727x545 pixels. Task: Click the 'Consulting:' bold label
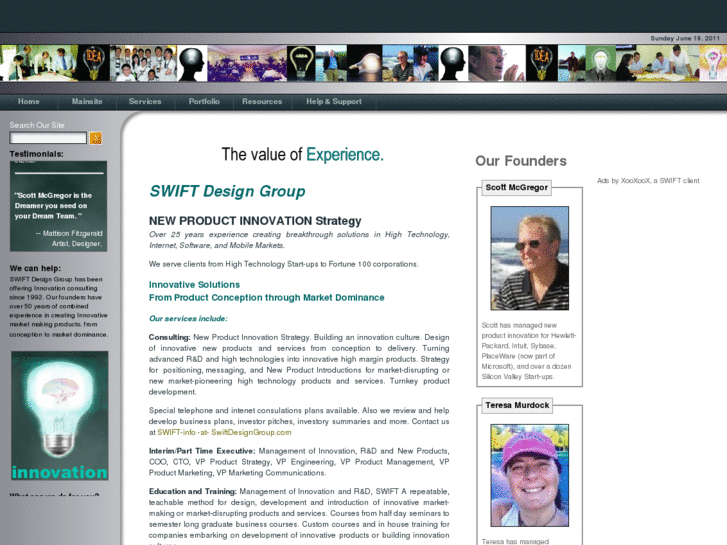pyautogui.click(x=170, y=337)
